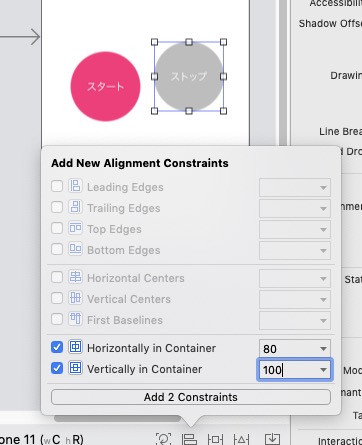Expand the Leading Edges value dropdown
This screenshot has height=445, width=362.
coord(323,187)
